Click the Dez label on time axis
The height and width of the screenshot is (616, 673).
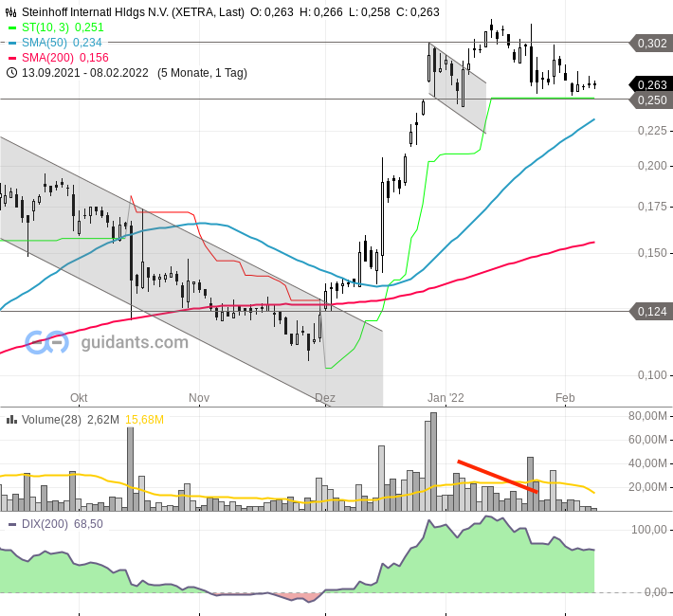[x=325, y=398]
